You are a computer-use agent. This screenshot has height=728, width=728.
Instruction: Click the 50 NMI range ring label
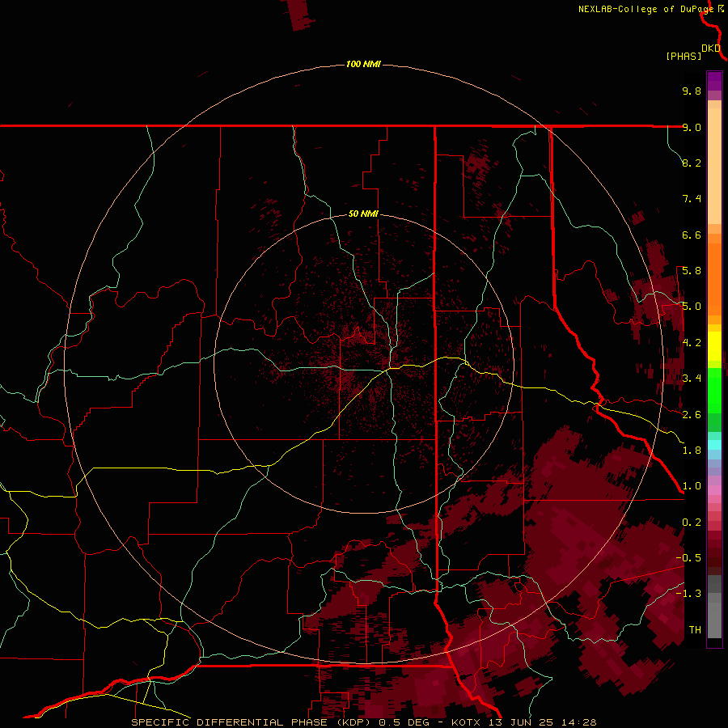pyautogui.click(x=363, y=214)
